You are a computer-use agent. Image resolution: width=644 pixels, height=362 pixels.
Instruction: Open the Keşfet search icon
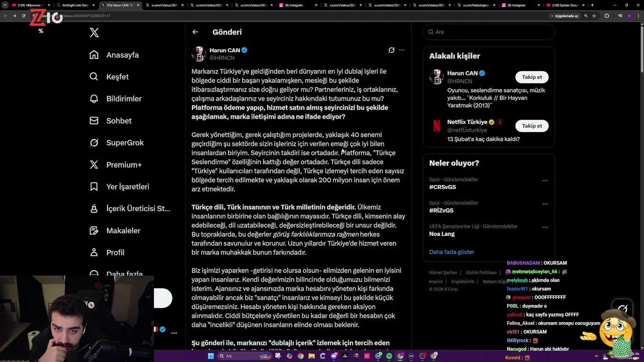click(94, 77)
